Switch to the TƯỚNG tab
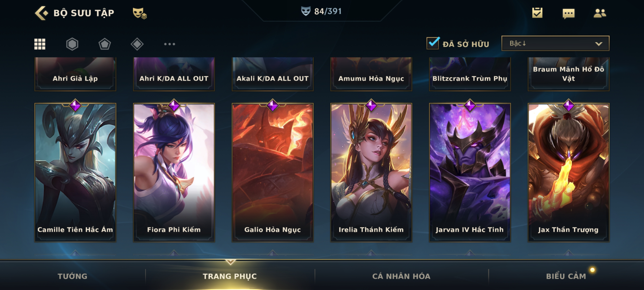 pyautogui.click(x=72, y=276)
